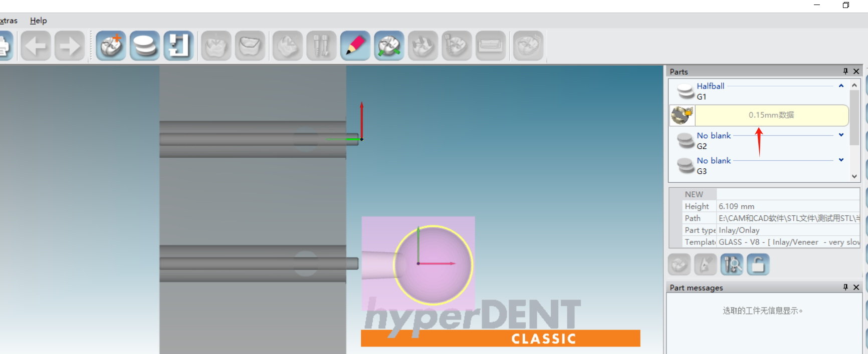868x354 pixels.
Task: Click the tooth with green connectors icon
Action: (x=389, y=46)
